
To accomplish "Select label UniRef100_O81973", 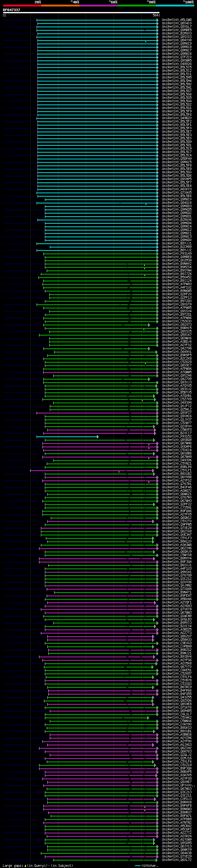I will click(x=177, y=325).
